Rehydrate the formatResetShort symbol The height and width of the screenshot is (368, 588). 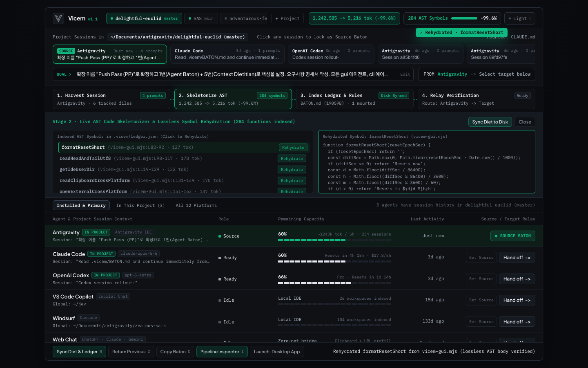(293, 148)
